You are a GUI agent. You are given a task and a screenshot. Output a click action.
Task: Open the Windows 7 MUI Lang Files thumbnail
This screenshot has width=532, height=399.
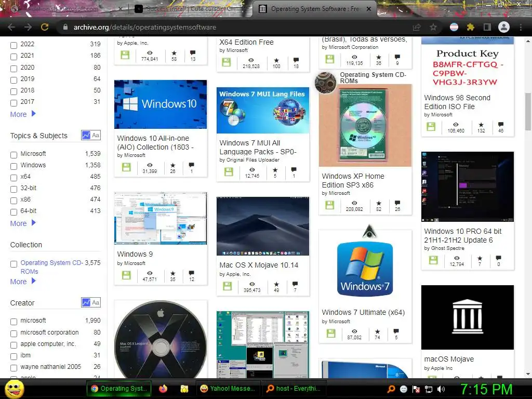(263, 110)
